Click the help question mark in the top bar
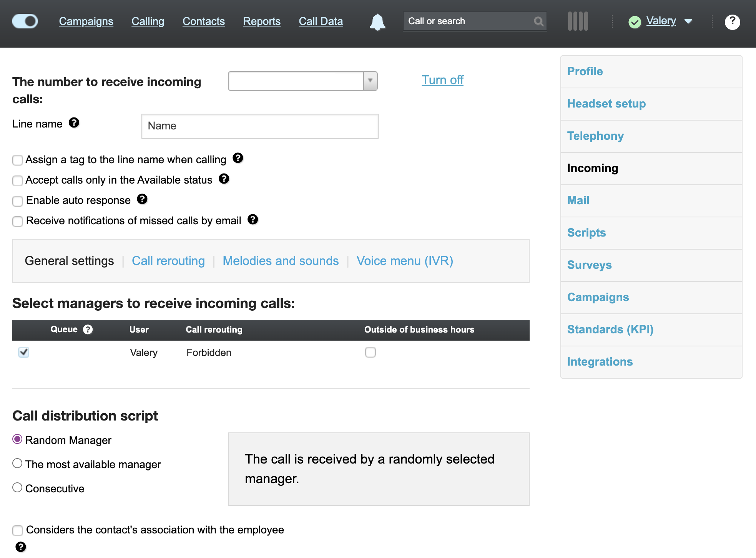The height and width of the screenshot is (558, 756). 732,22
